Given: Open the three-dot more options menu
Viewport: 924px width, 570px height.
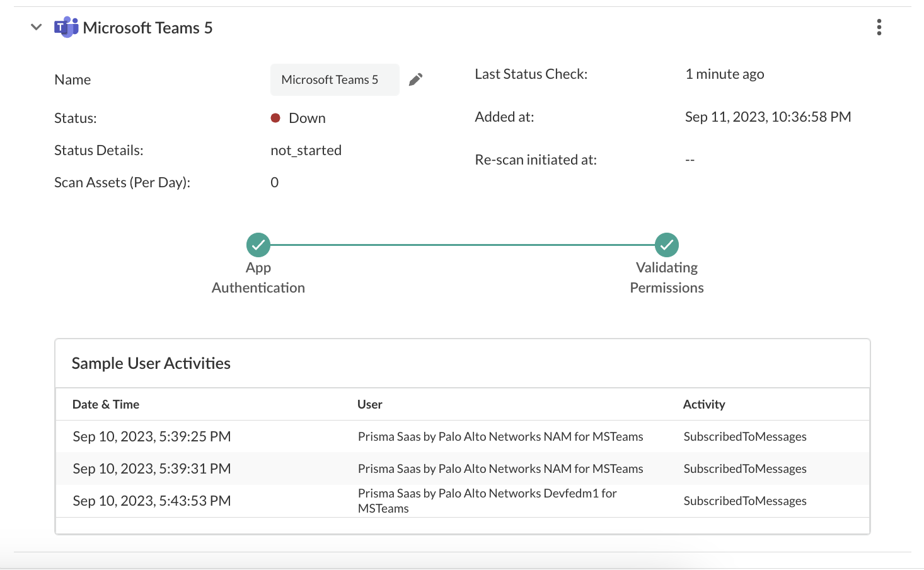Looking at the screenshot, I should pyautogui.click(x=879, y=27).
